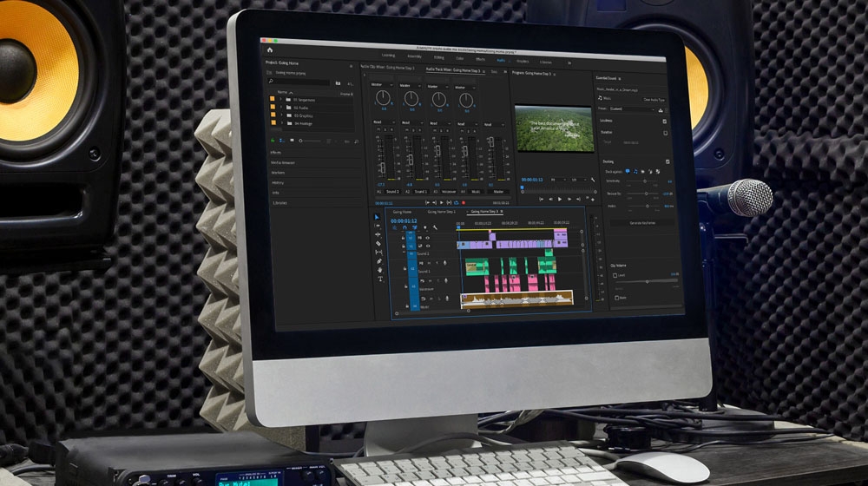
Task: Click the Find icon in project panel footer
Action: [x=356, y=141]
